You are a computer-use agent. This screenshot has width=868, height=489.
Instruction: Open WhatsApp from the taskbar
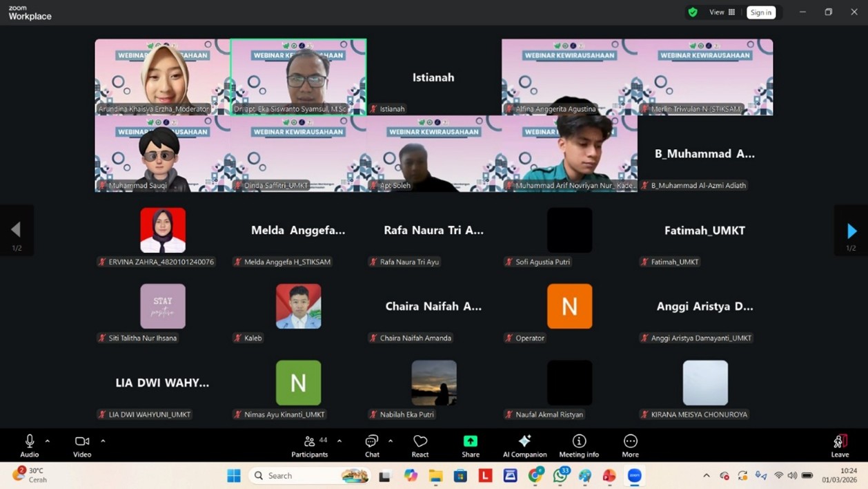point(560,475)
